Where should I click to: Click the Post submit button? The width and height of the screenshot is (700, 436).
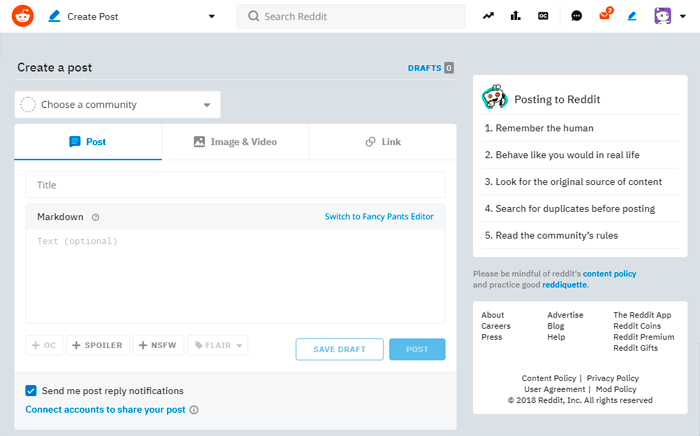coord(417,349)
